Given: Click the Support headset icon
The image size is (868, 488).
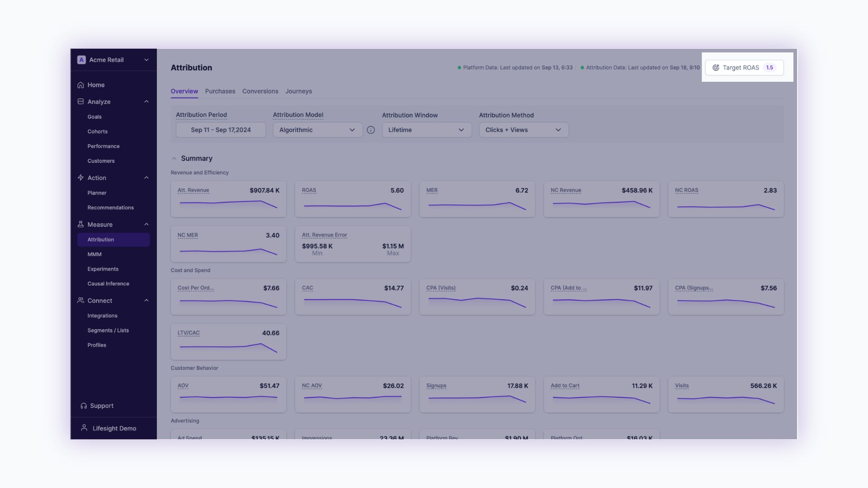Looking at the screenshot, I should click(x=84, y=406).
